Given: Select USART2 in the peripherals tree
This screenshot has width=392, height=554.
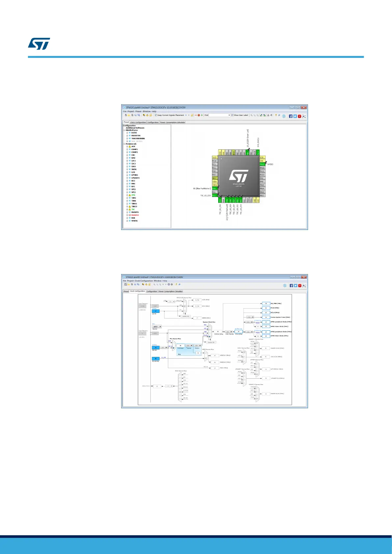Looking at the screenshot, I should coord(135,215).
